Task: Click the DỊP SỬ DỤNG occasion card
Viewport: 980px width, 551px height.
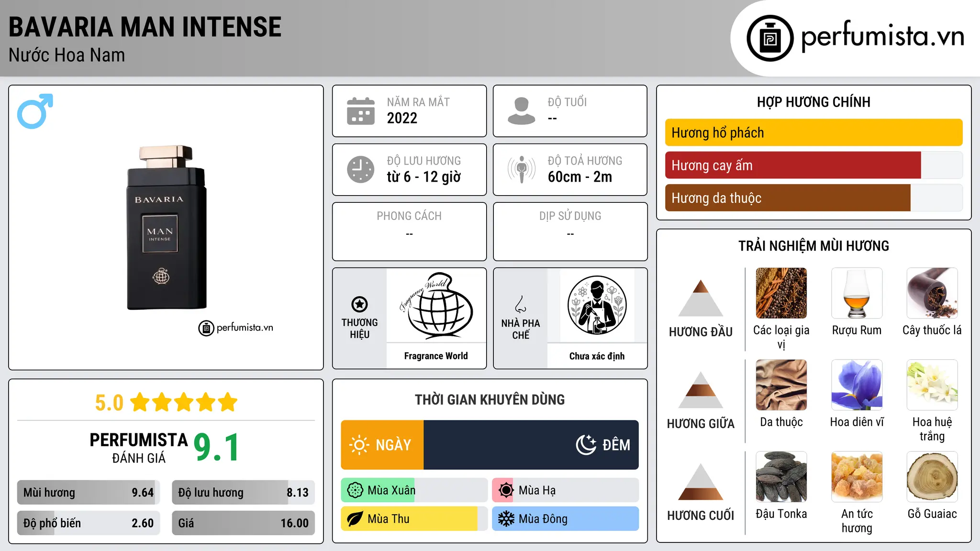Action: (x=570, y=231)
